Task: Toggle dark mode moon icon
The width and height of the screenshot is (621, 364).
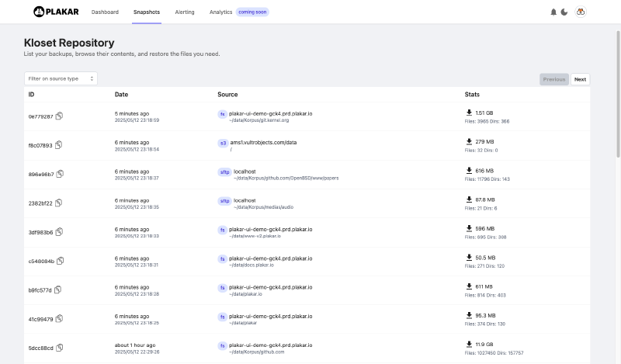Action: coord(564,12)
